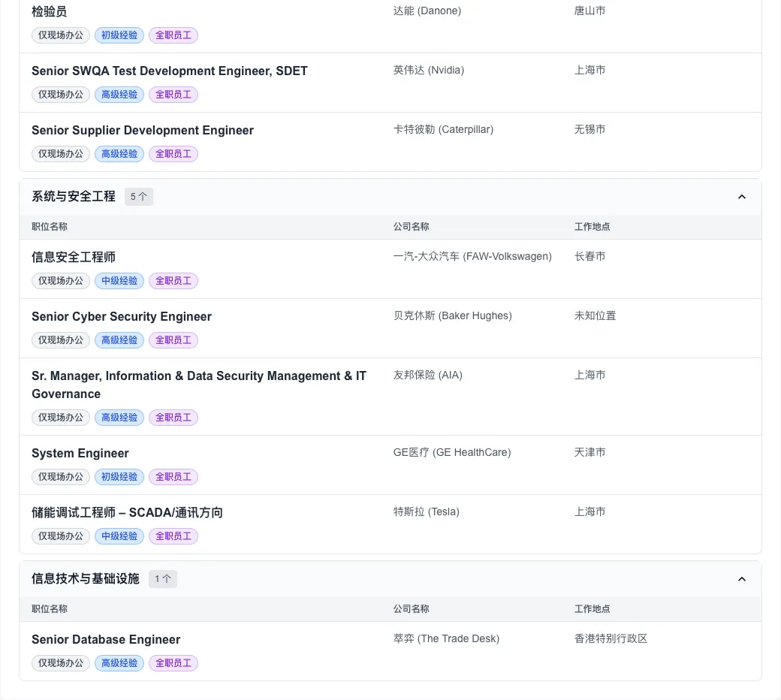Click the 唐山市 location cell
781x700 pixels.
click(x=590, y=11)
